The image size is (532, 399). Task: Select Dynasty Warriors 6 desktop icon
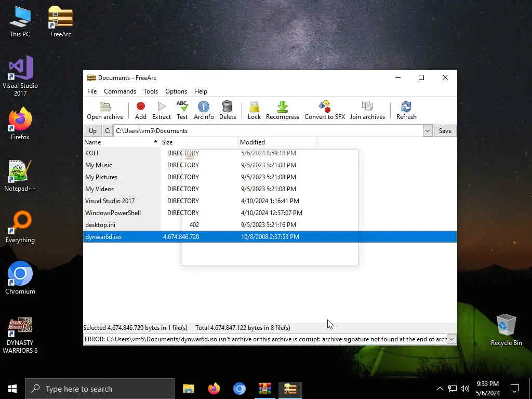coord(20,336)
